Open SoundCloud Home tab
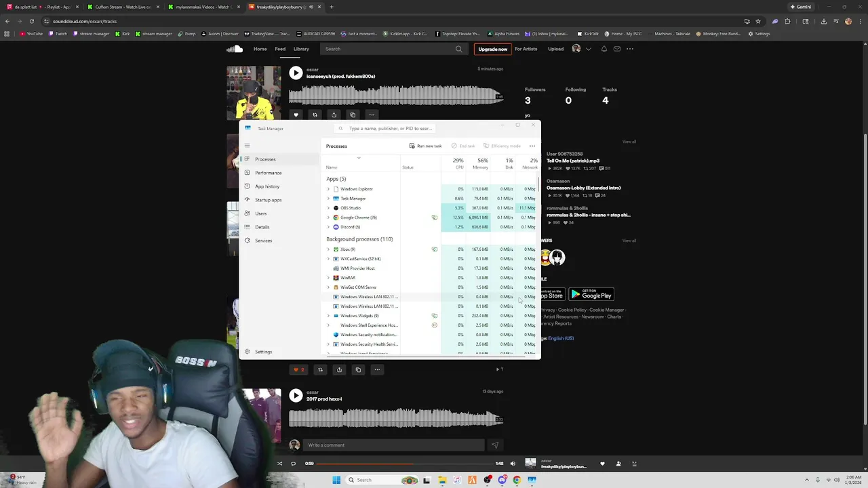The height and width of the screenshot is (488, 868). (260, 49)
